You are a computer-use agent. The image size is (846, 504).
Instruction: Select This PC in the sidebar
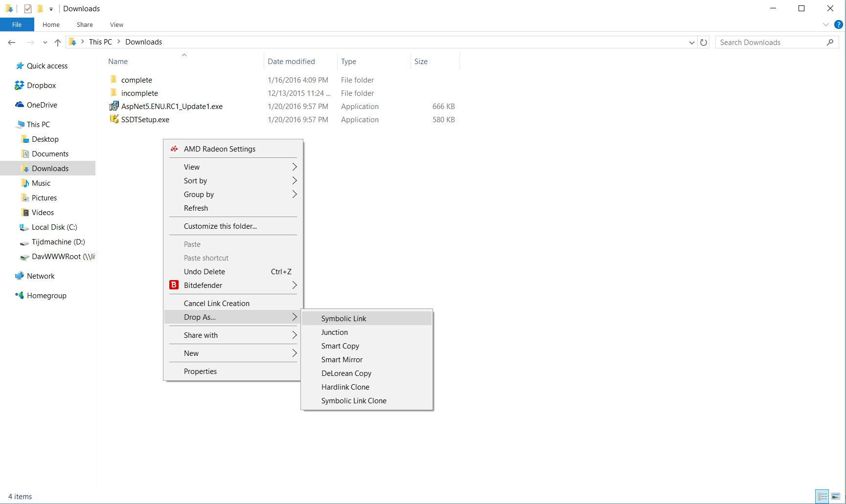(38, 125)
